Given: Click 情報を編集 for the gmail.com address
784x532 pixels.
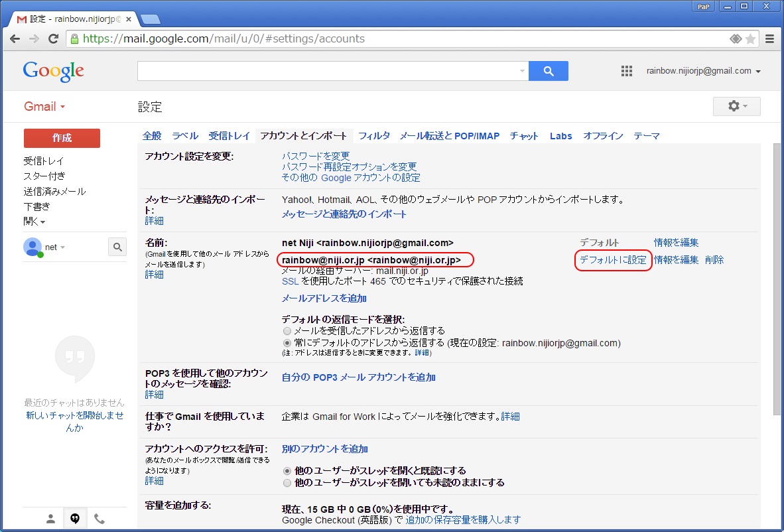Looking at the screenshot, I should coord(676,243).
